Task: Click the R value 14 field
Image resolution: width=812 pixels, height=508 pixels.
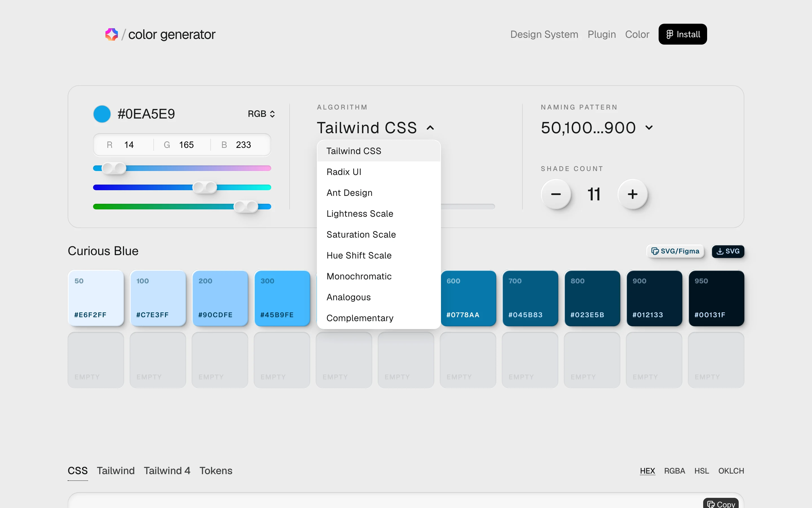Action: [129, 145]
